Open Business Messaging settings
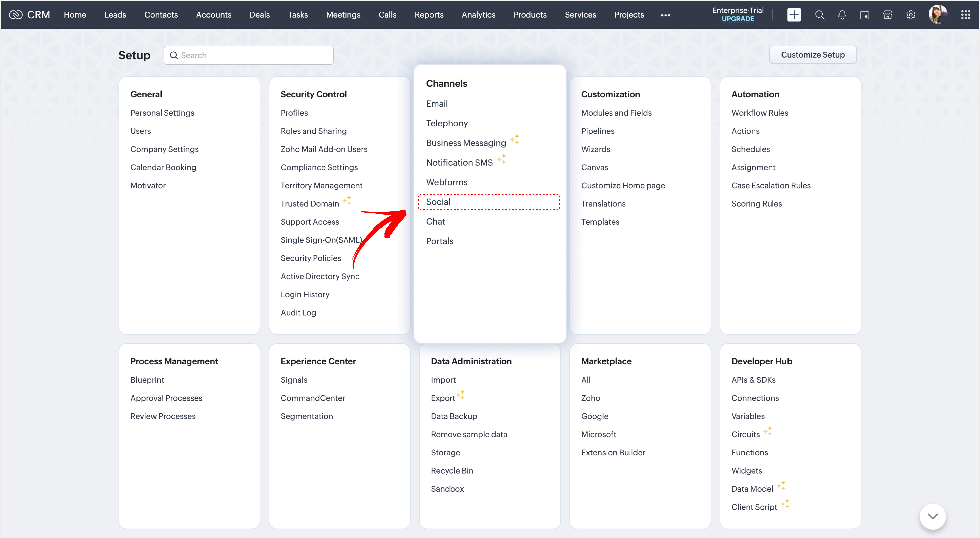Image resolution: width=980 pixels, height=538 pixels. pyautogui.click(x=466, y=143)
